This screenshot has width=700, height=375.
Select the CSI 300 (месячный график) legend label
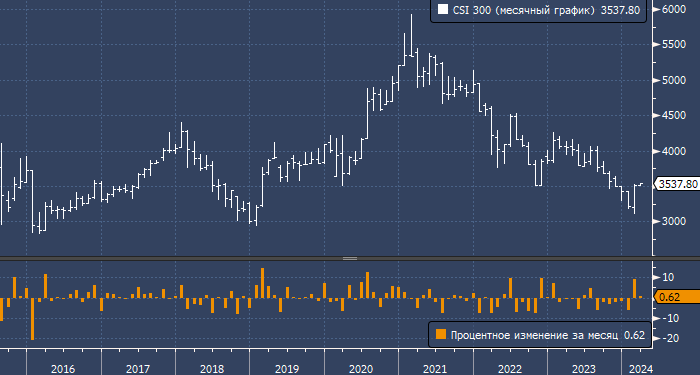pyautogui.click(x=524, y=10)
